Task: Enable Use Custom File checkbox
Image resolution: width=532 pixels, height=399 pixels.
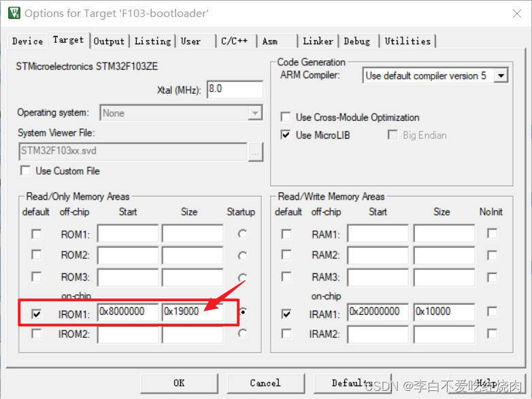Action: (x=26, y=171)
